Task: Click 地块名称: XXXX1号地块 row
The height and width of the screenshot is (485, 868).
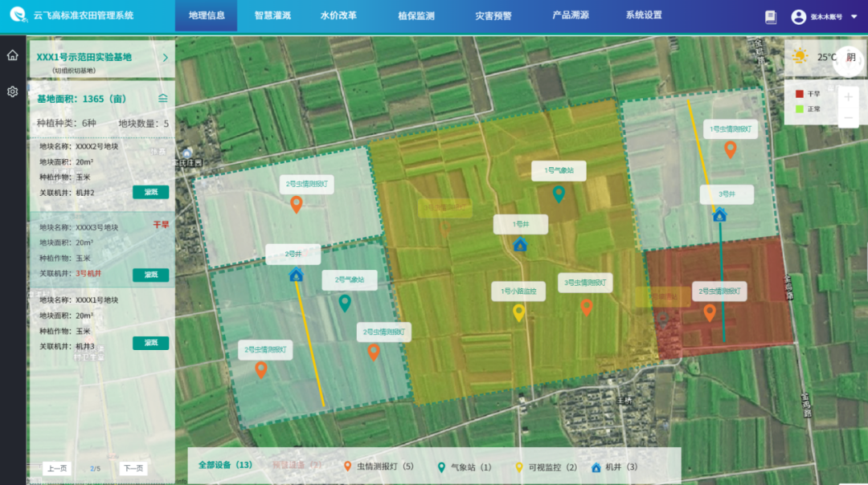Action: [79, 300]
